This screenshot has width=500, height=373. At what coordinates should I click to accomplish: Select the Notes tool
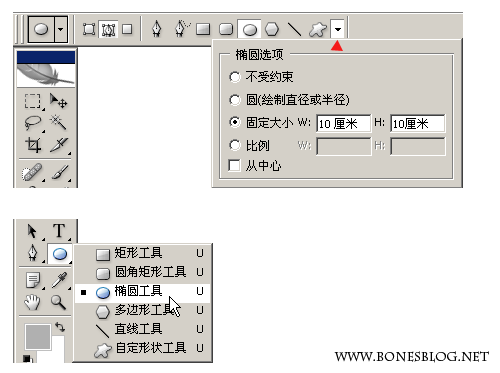tap(33, 280)
